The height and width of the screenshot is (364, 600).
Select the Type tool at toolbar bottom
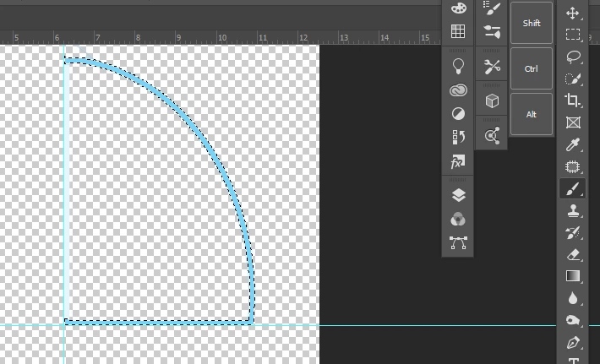[x=572, y=360]
